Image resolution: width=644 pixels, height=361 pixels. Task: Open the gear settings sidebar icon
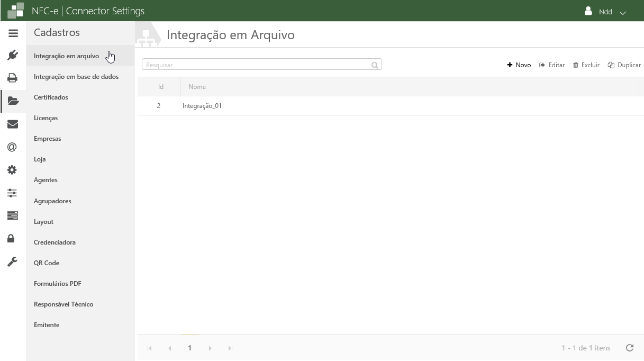13,170
